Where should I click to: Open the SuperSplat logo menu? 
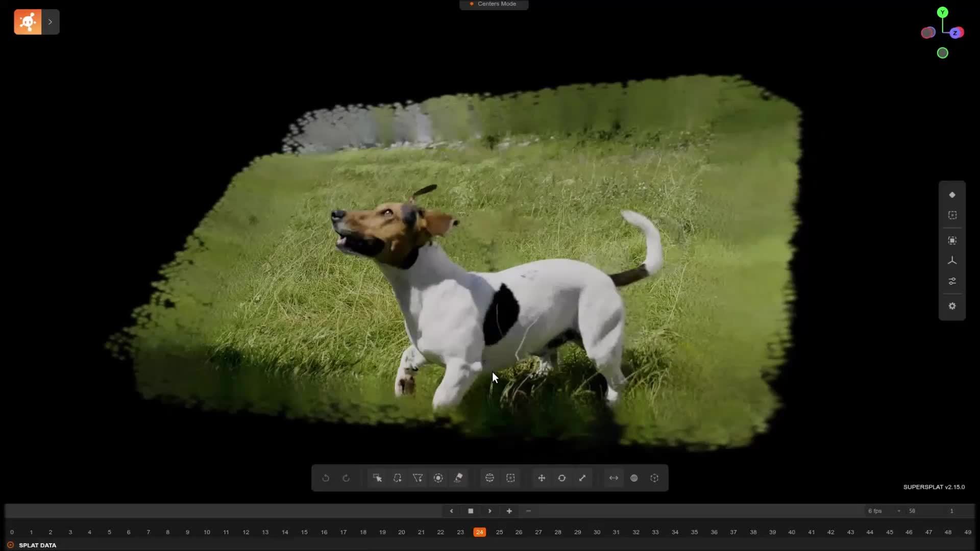(x=27, y=21)
